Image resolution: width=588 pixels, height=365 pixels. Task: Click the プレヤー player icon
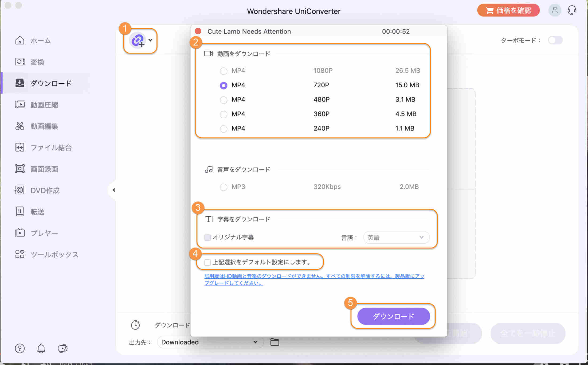[x=20, y=233]
